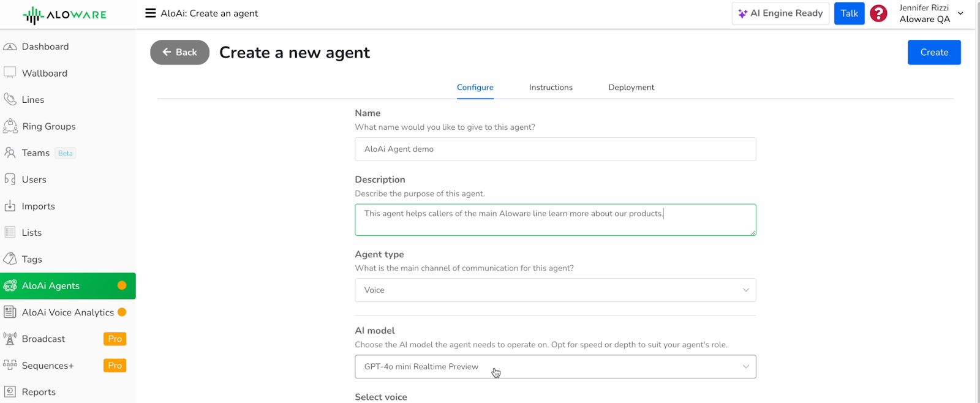This screenshot has height=403, width=980.
Task: Open Broadcast via its antenna icon
Action: [10, 339]
